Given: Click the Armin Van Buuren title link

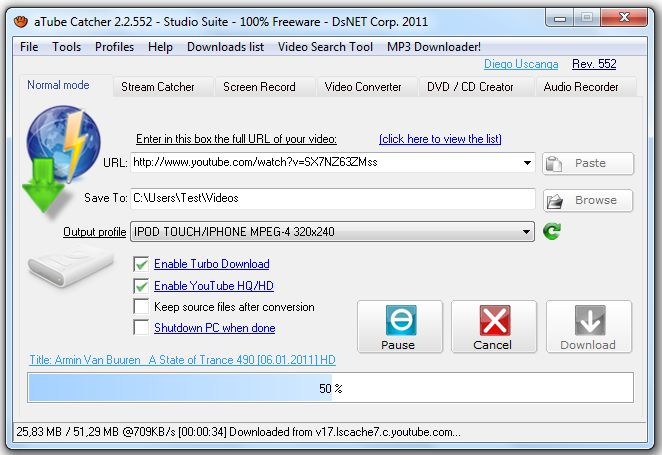Looking at the screenshot, I should tap(182, 360).
